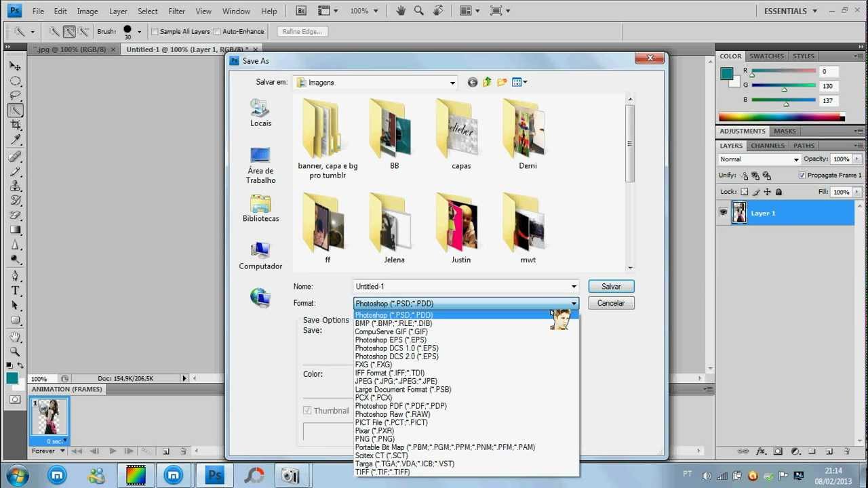Toggle Auto-Enhance checkbox
Viewport: 868px width, 488px height.
click(217, 31)
